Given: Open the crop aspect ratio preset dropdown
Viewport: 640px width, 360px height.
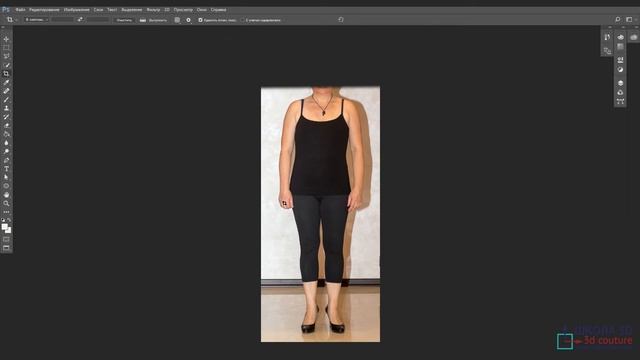Looking at the screenshot, I should click(x=37, y=20).
